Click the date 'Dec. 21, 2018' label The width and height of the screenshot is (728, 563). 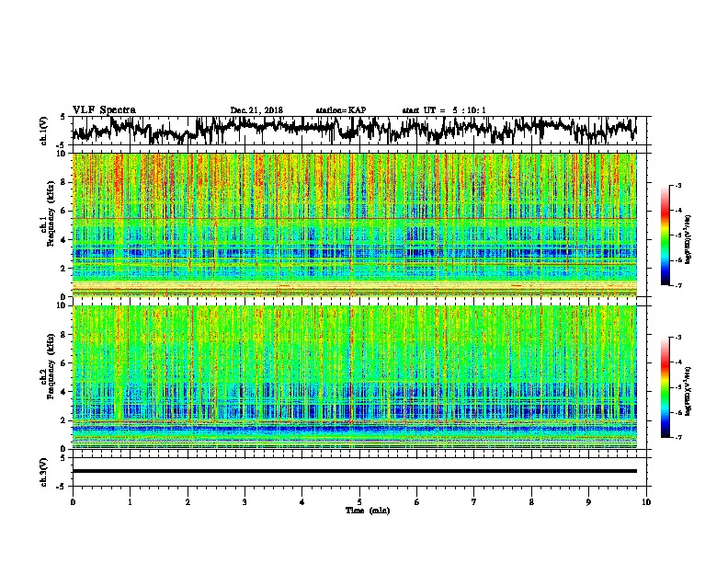[256, 110]
